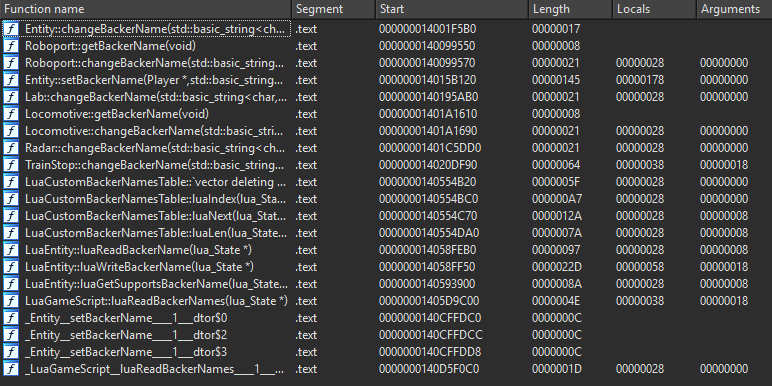Click function icon beside _LuaGameScript__luaReadBackerNames row

11,369
